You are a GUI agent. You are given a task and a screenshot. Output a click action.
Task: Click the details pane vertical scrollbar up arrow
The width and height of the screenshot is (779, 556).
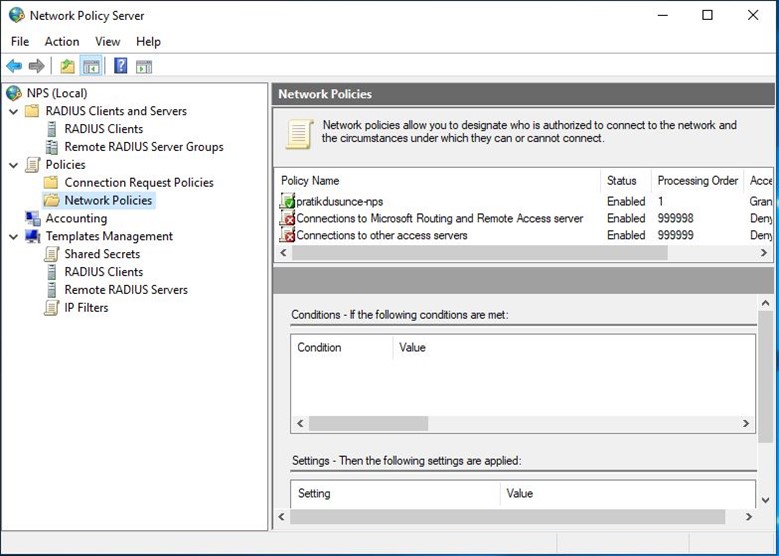click(765, 303)
